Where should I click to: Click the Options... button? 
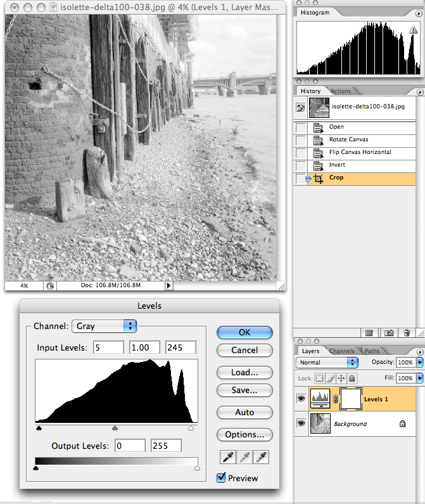click(x=244, y=434)
